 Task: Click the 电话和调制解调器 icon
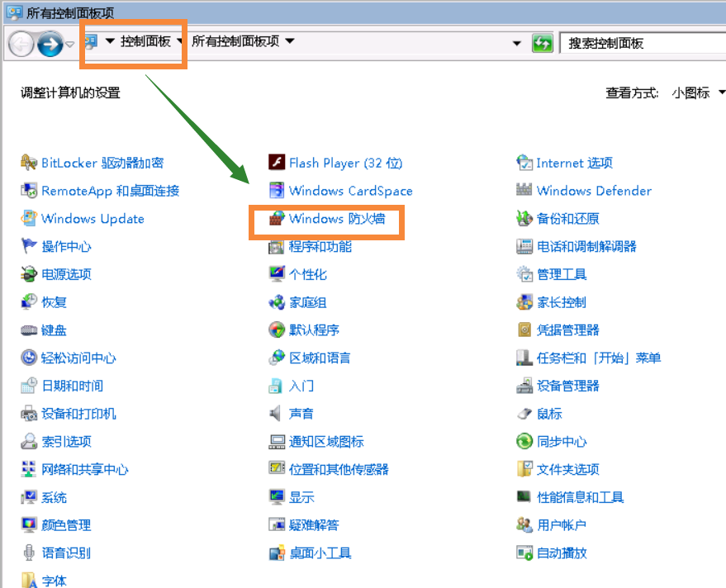[x=524, y=246]
